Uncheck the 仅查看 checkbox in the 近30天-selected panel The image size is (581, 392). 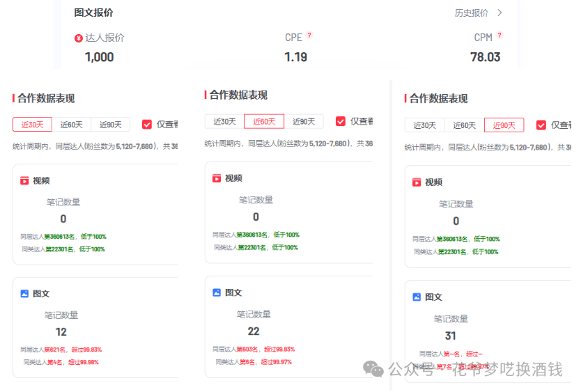click(x=147, y=125)
